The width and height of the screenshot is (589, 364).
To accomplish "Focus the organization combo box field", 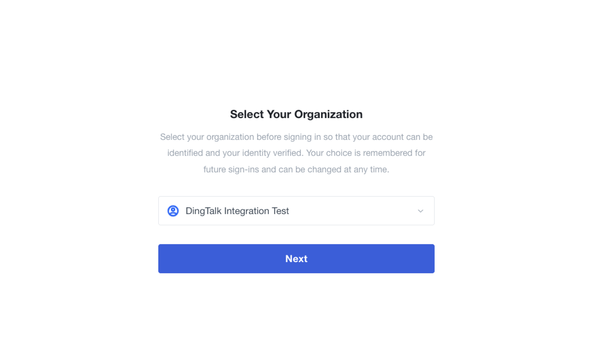I will [296, 211].
